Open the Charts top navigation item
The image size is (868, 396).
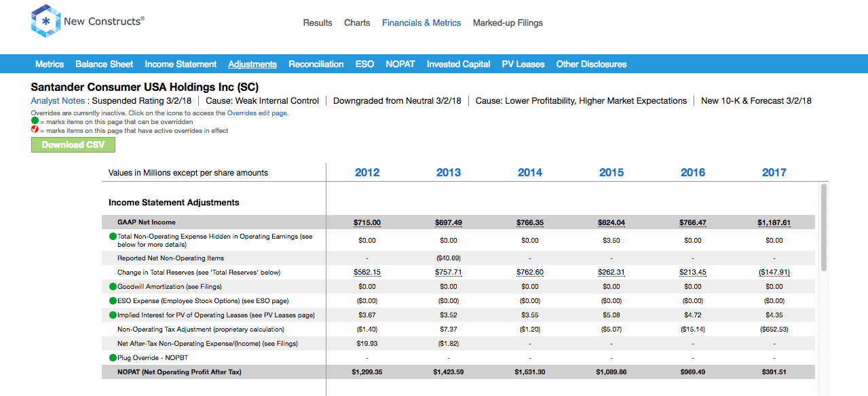pyautogui.click(x=357, y=23)
